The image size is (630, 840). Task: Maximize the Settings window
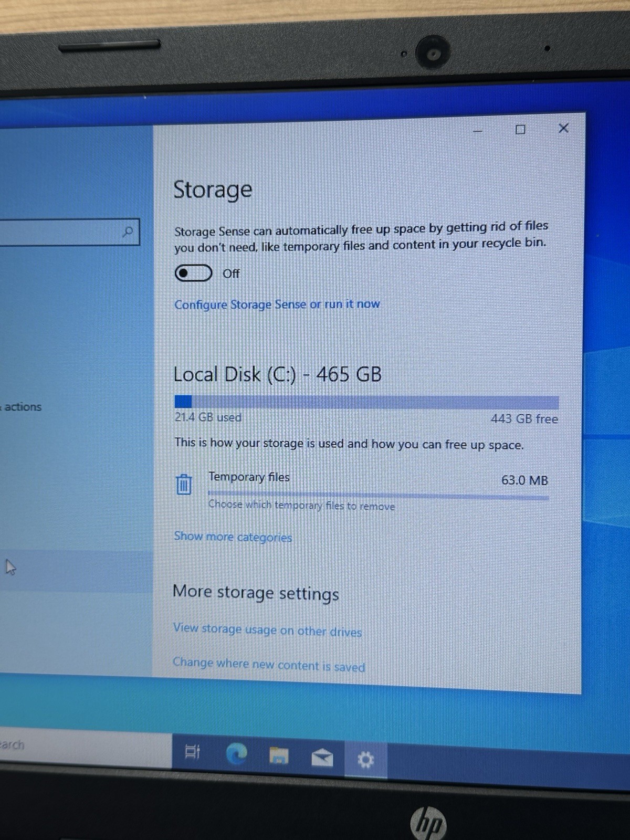520,129
